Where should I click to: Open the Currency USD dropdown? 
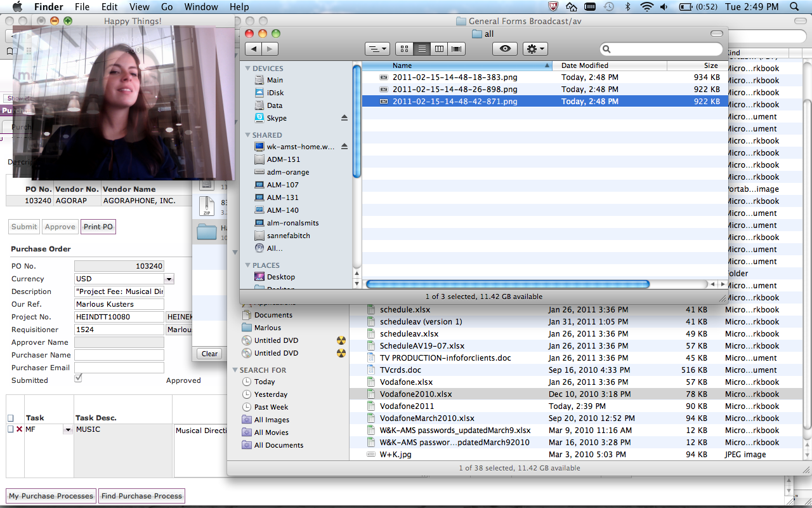169,279
